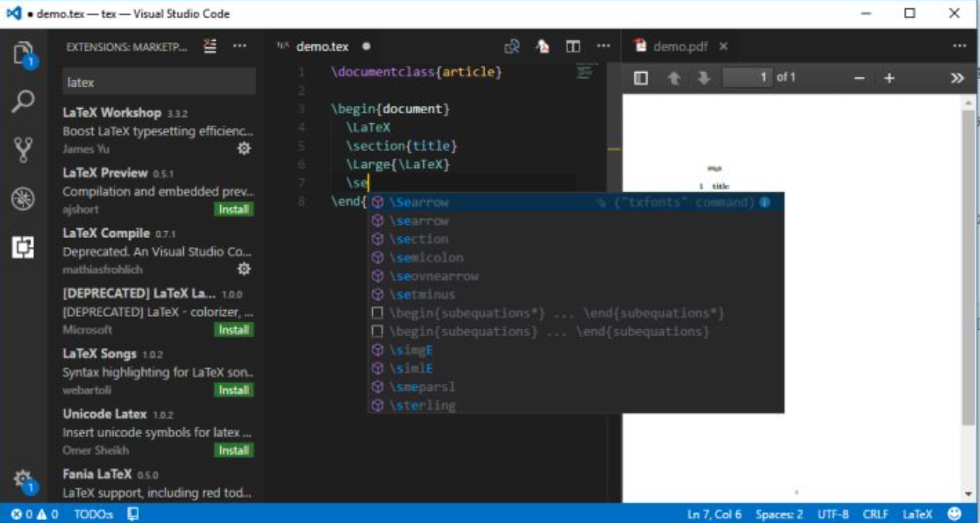This screenshot has height=523, width=980.
Task: Open the Extensions panel more actions menu
Action: tap(239, 46)
